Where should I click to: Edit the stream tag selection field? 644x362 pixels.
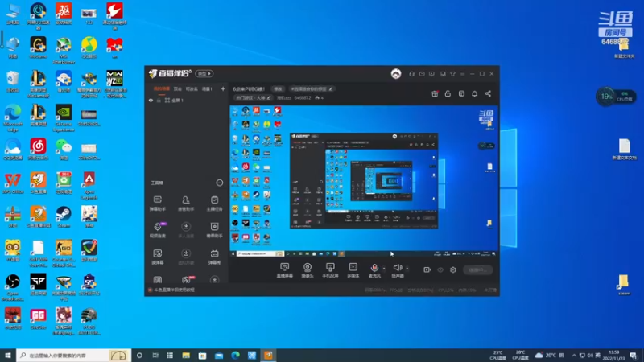[312, 88]
